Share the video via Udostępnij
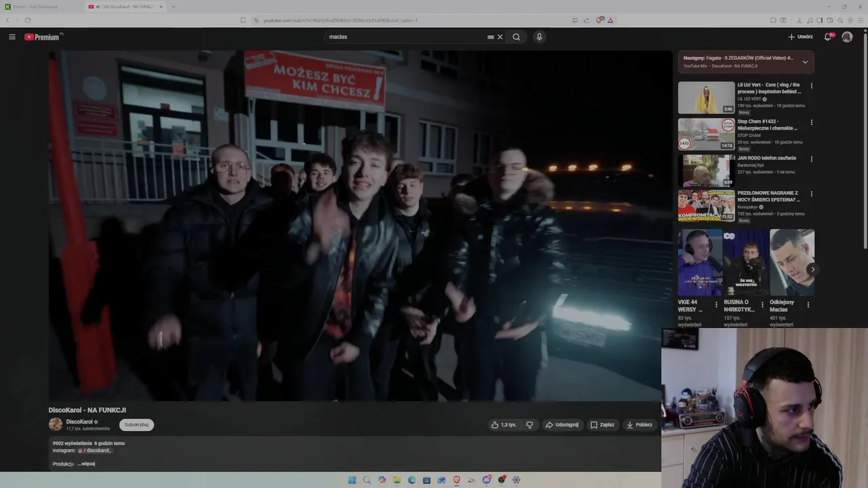Screen dimensions: 868x488 coord(562,425)
